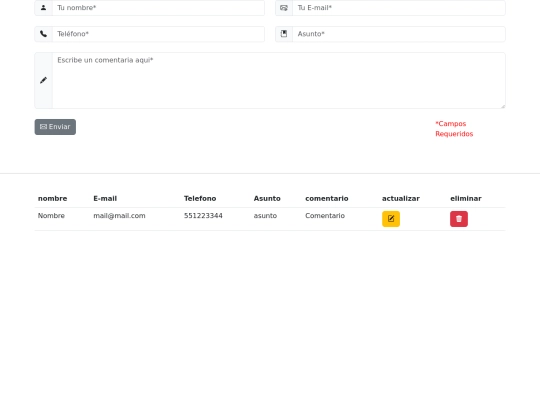
Task: Click the envelope icon beside E-mail field
Action: pyautogui.click(x=284, y=8)
